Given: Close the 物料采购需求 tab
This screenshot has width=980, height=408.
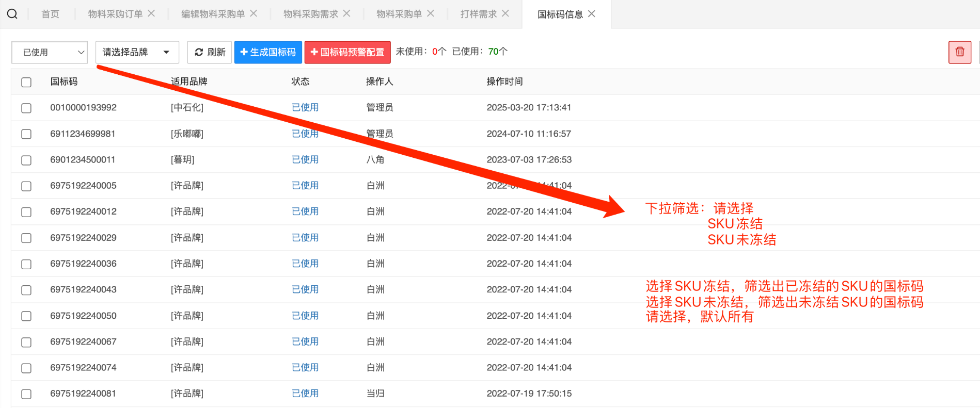Looking at the screenshot, I should [346, 13].
